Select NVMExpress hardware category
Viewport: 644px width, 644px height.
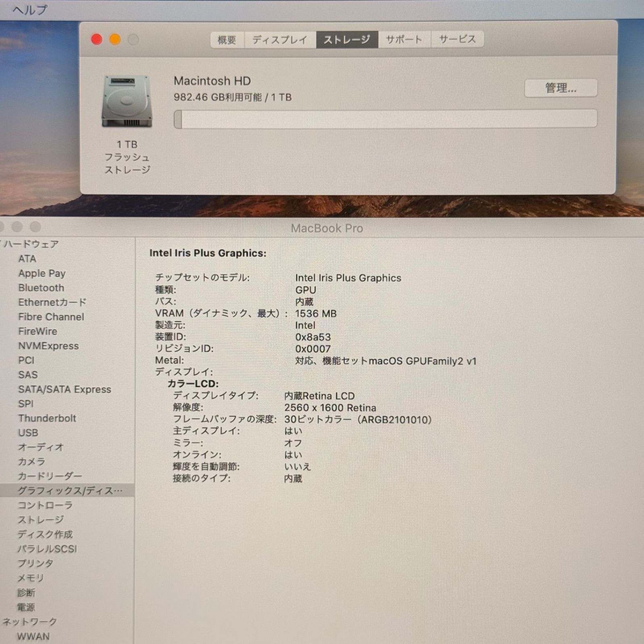click(49, 346)
